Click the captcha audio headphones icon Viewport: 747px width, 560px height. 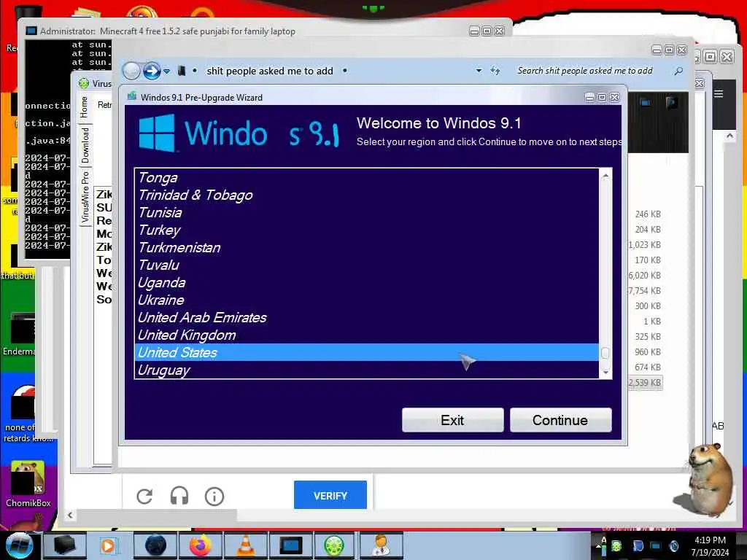pyautogui.click(x=179, y=496)
